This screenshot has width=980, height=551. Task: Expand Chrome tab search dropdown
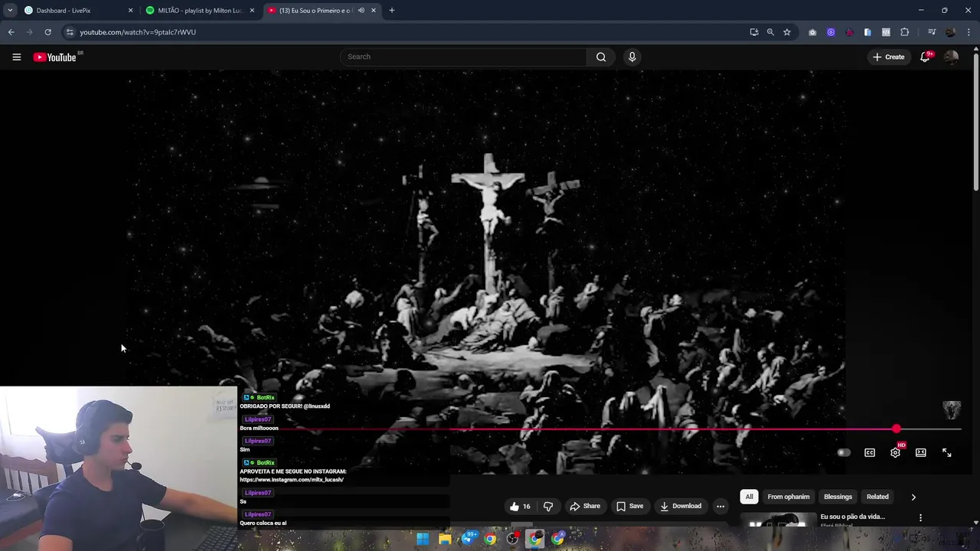(10, 11)
